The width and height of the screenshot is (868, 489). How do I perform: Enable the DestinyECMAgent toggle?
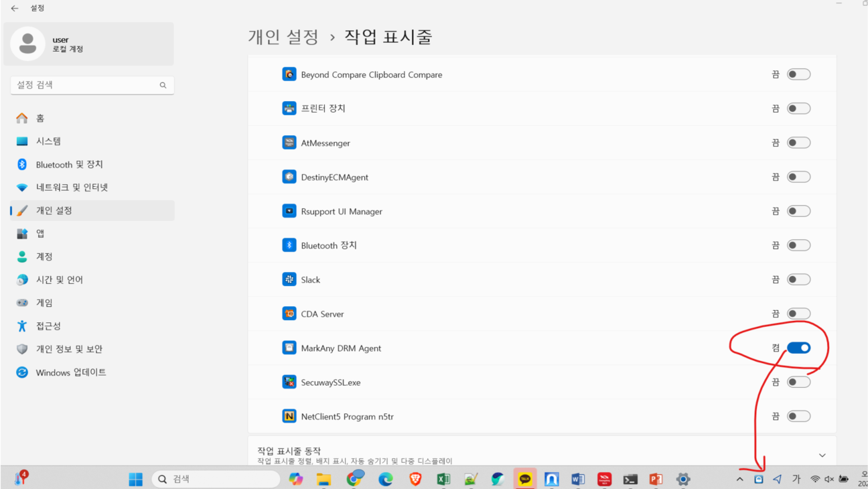tap(798, 177)
